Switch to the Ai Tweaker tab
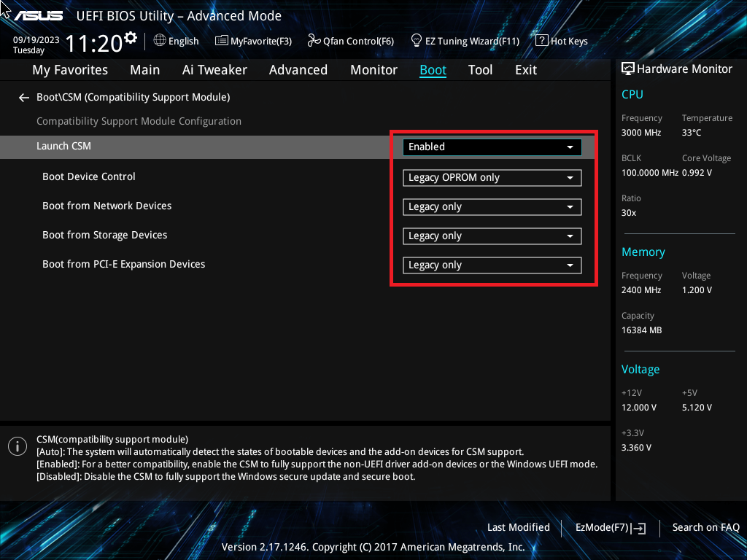Screen dimensions: 747x560 coord(214,69)
